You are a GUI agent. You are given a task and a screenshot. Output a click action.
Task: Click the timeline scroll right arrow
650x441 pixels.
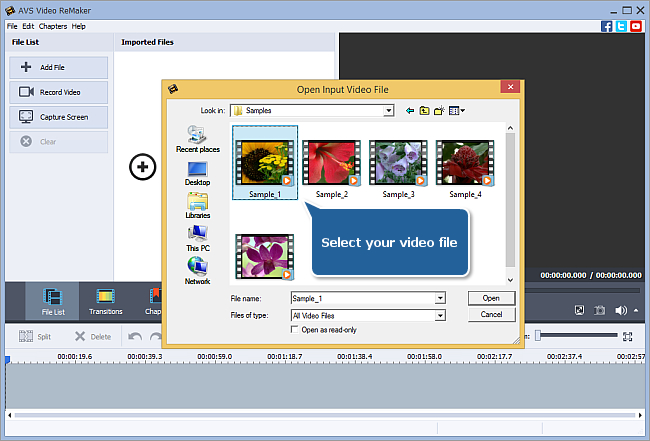640,415
